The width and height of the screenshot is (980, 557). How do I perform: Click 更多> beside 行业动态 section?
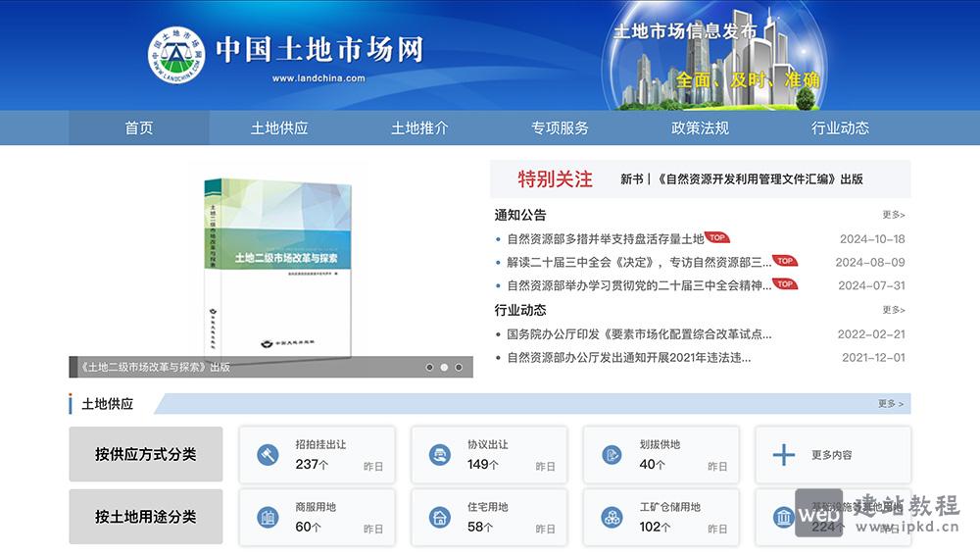pos(894,310)
